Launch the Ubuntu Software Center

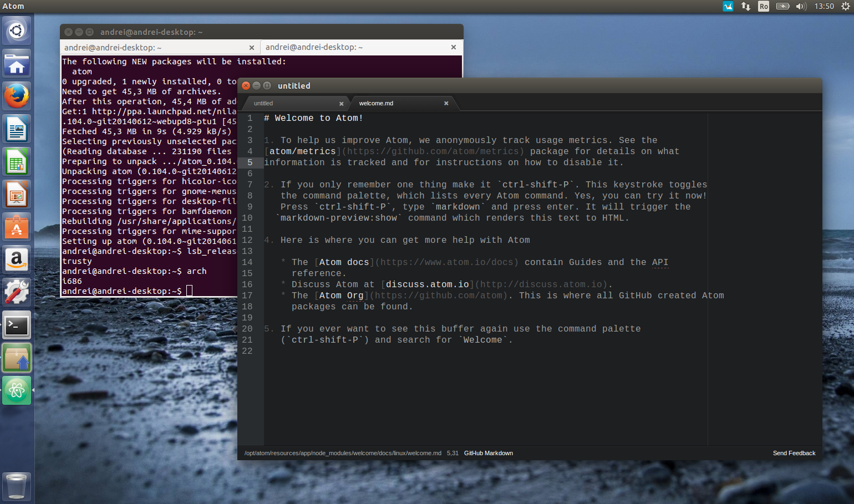pos(17,227)
